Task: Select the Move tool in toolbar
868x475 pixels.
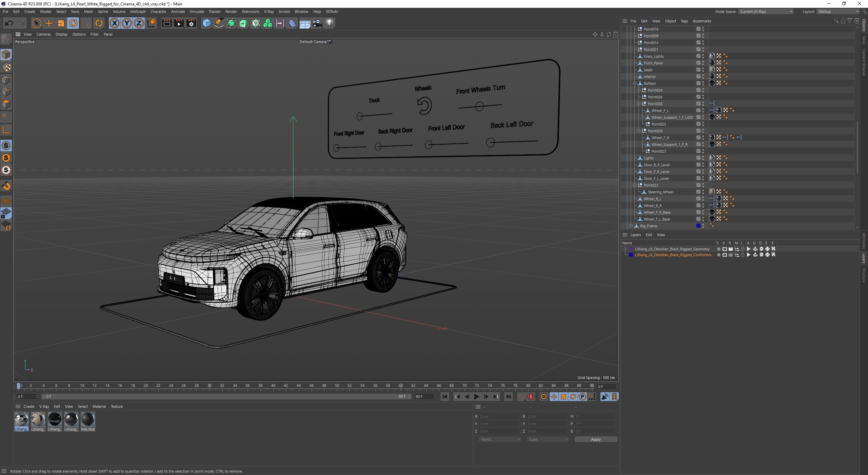Action: click(x=48, y=23)
